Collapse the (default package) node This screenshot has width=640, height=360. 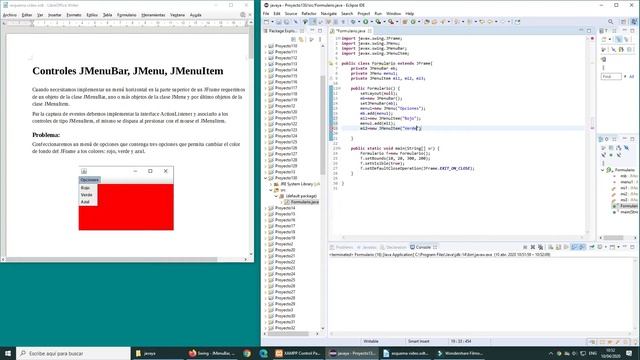click(276, 196)
